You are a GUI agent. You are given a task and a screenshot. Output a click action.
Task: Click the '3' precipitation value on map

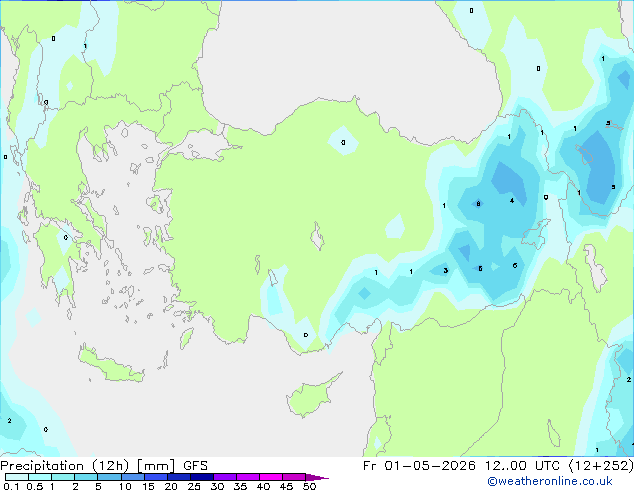pyautogui.click(x=446, y=270)
